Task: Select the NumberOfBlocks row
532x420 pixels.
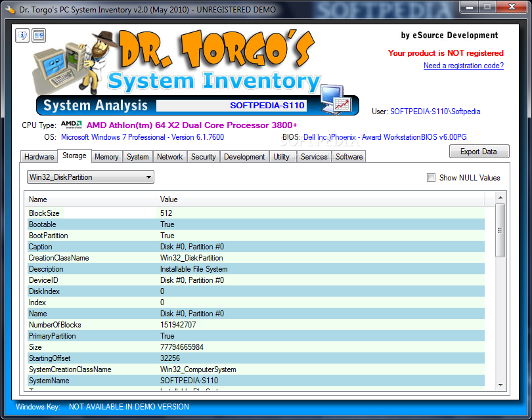Action: click(x=256, y=325)
